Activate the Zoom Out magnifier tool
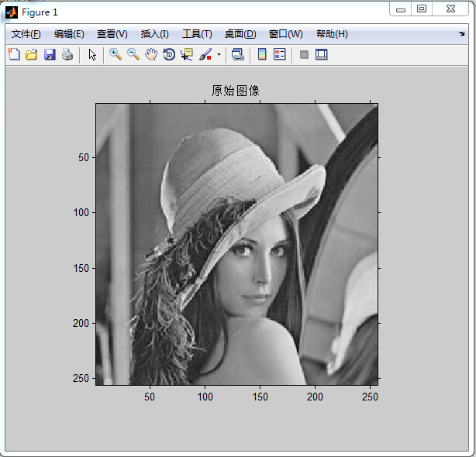The image size is (476, 457). [x=133, y=54]
